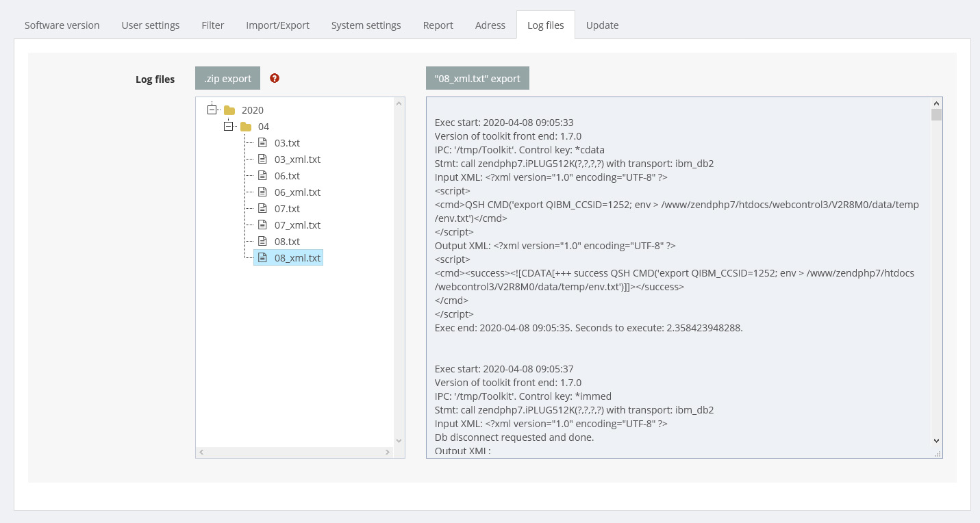Screen dimensions: 980x523
Task: Click the 07.txt file icon
Action: click(262, 209)
